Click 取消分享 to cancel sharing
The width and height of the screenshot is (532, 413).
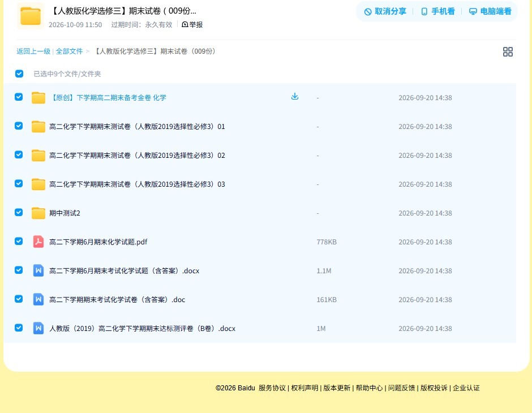pos(385,11)
